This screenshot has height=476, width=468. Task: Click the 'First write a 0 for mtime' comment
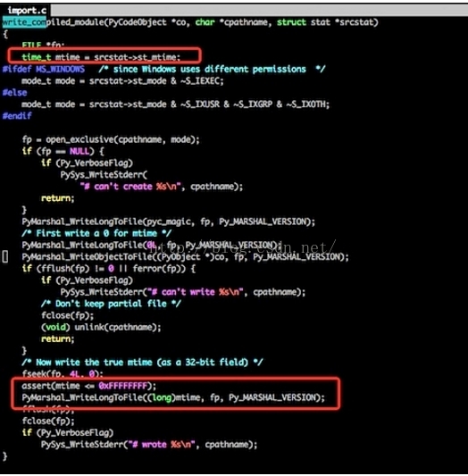96,233
